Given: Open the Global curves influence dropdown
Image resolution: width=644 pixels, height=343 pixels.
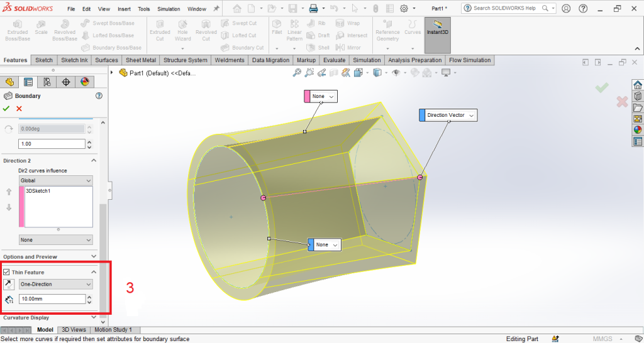Looking at the screenshot, I should [x=55, y=180].
